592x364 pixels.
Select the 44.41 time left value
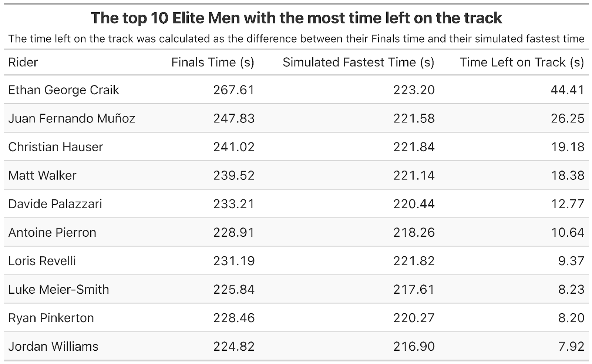pos(567,90)
